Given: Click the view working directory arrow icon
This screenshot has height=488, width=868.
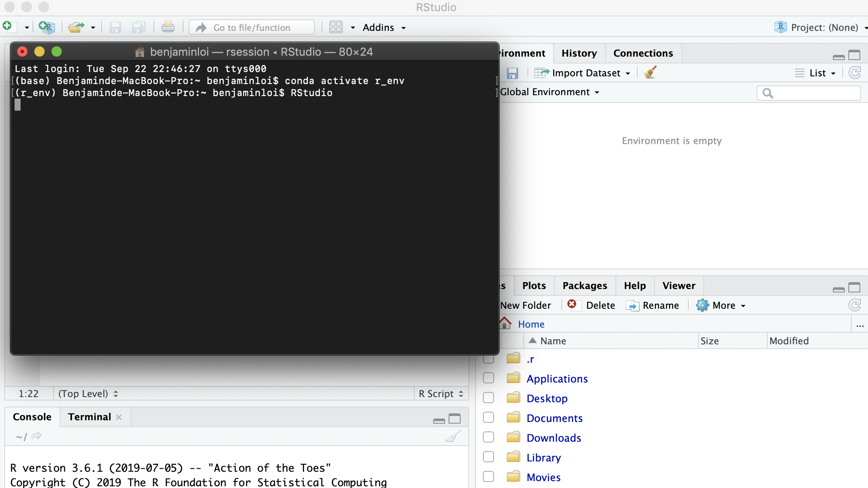Looking at the screenshot, I should tap(36, 436).
